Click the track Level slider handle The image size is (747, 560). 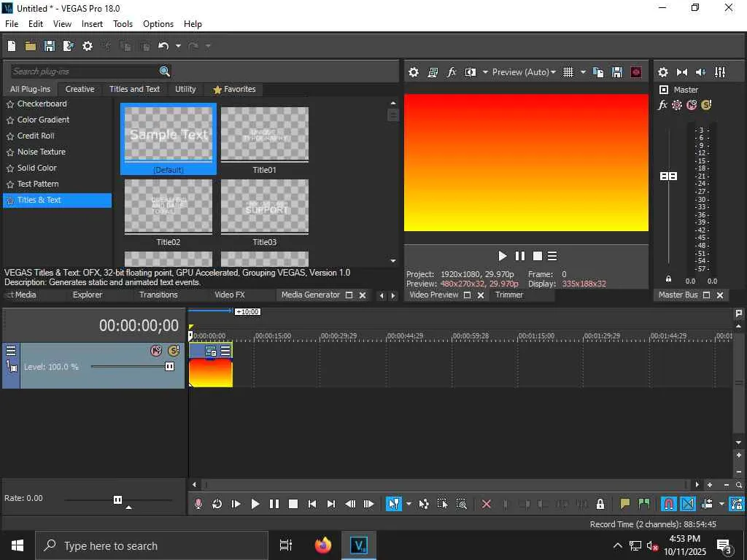169,367
